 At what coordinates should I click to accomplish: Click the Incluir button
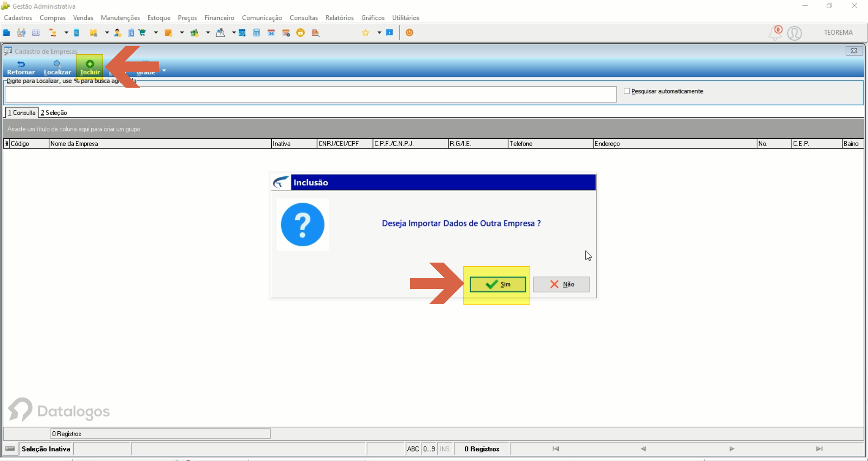90,67
